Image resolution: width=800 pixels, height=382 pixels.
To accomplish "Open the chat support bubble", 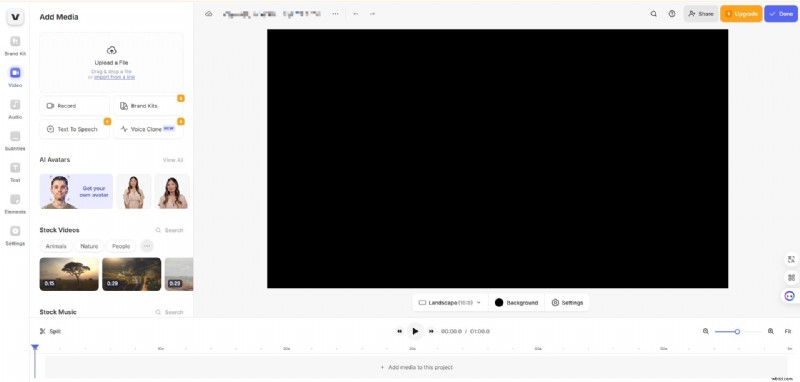I will click(790, 296).
